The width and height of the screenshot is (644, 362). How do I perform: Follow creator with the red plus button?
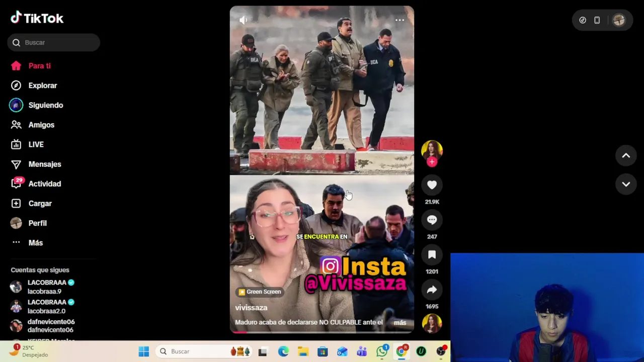(x=432, y=162)
